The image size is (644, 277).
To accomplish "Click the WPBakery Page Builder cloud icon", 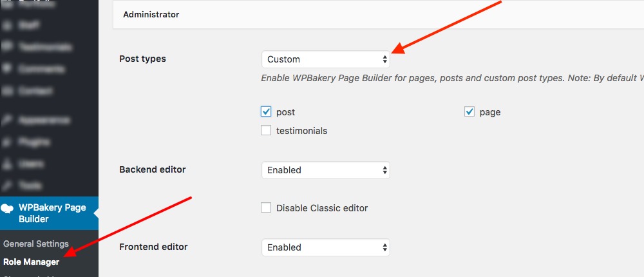I will (8, 208).
